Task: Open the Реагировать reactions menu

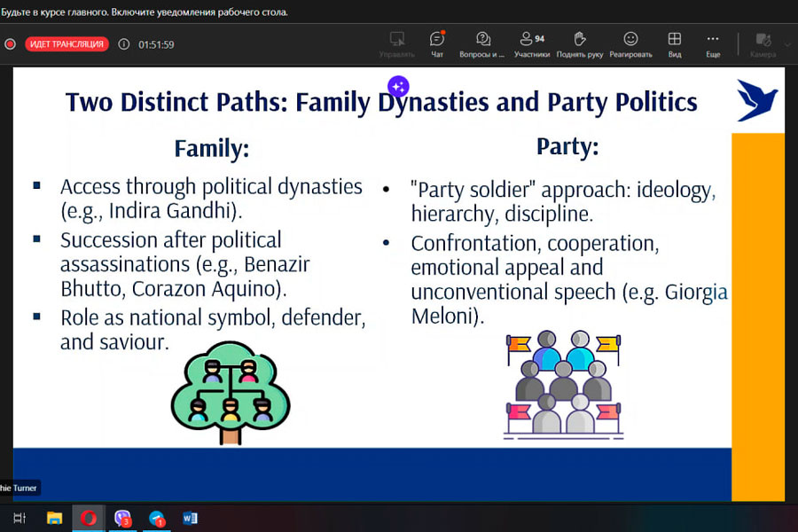Action: click(x=630, y=43)
